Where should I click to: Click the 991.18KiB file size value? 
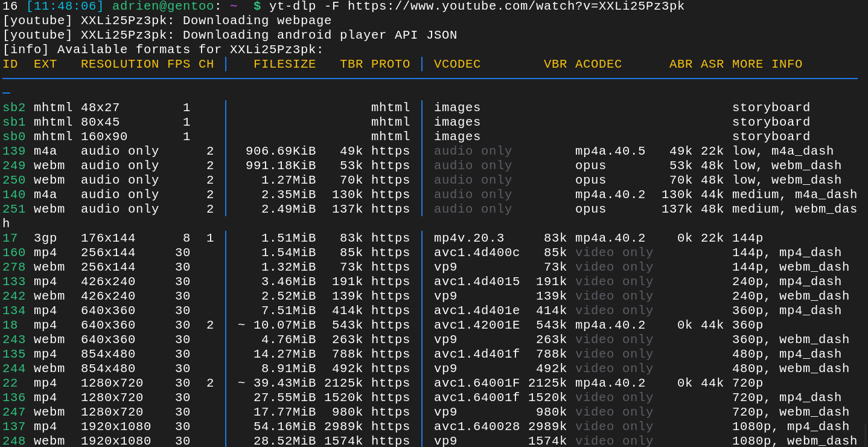[x=281, y=166]
